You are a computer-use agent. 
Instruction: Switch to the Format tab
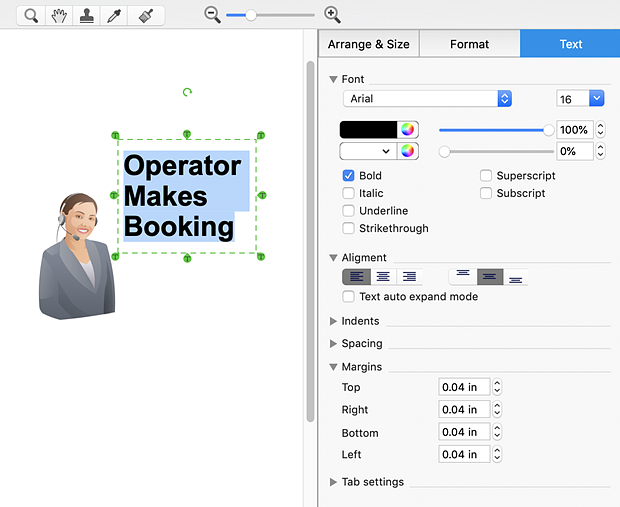[x=469, y=44]
